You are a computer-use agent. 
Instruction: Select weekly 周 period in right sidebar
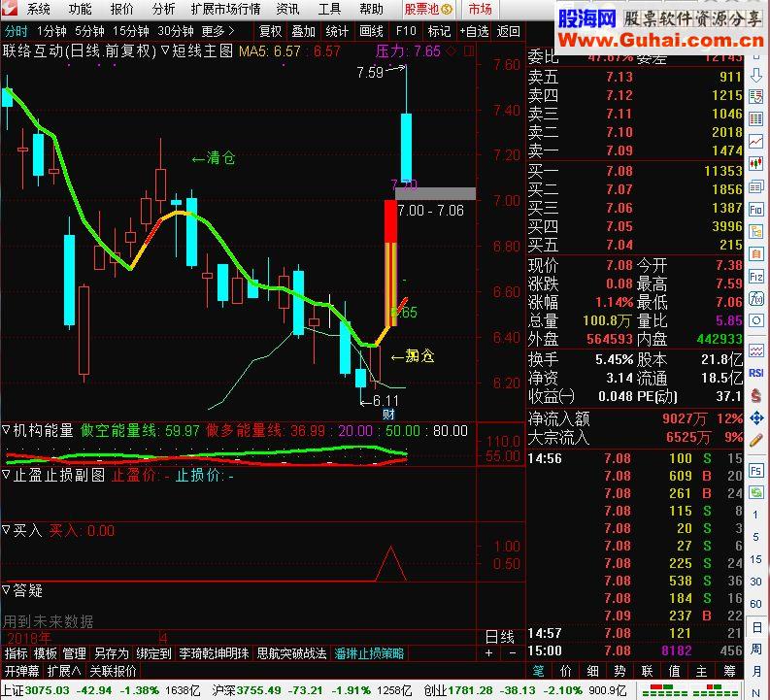pyautogui.click(x=756, y=649)
